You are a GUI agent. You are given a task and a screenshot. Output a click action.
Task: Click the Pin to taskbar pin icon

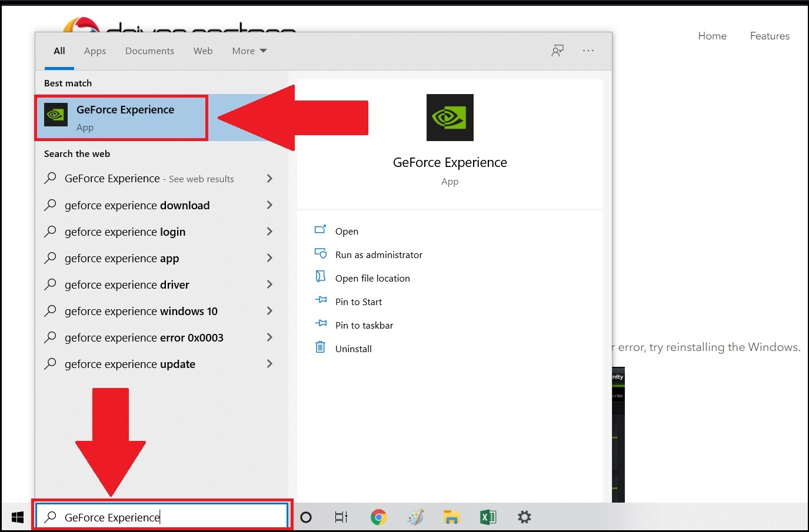click(320, 324)
